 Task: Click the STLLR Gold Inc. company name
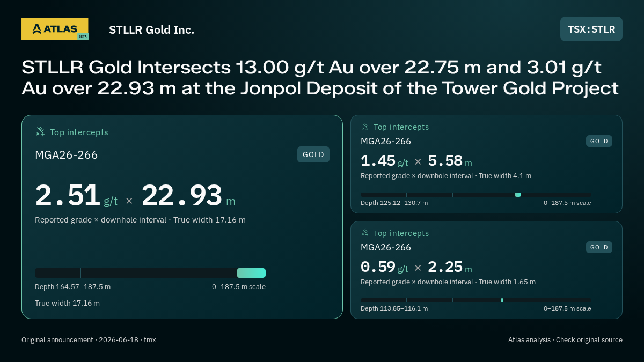point(152,29)
